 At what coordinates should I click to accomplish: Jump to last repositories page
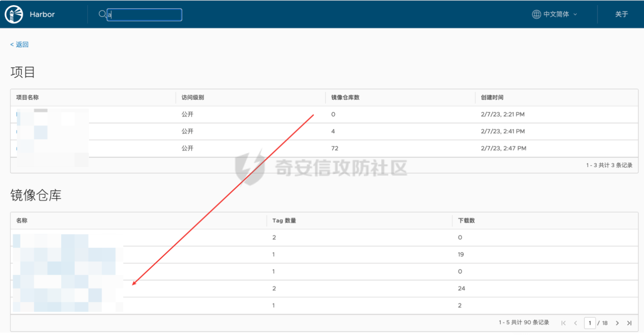point(629,323)
